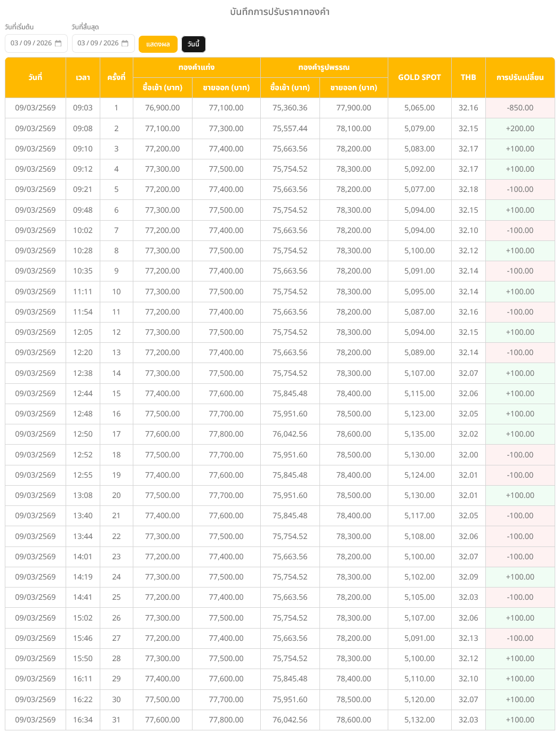This screenshot has height=732, width=560.
Task: Select the ทองคำรูปพรรณ header group
Action: pyautogui.click(x=324, y=67)
